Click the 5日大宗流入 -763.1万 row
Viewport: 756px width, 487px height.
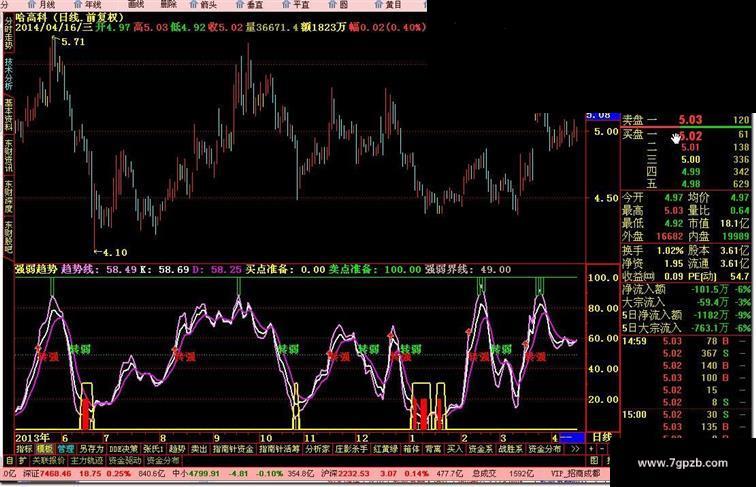click(x=686, y=328)
